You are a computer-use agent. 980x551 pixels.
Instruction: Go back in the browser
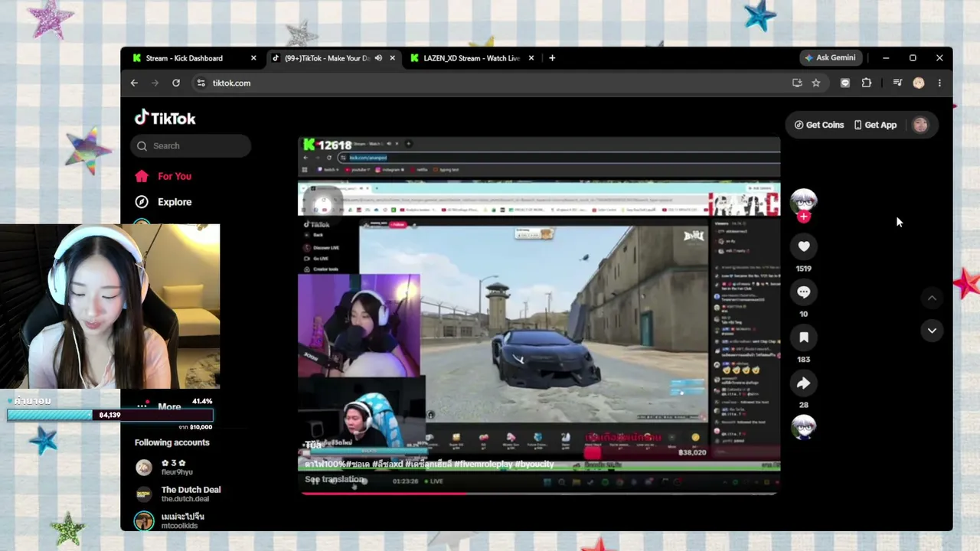pos(134,83)
